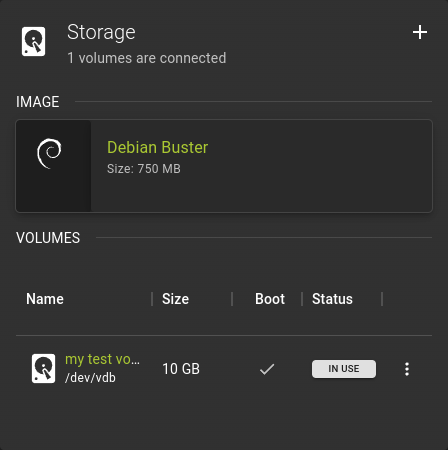Image resolution: width=448 pixels, height=450 pixels.
Task: Sort by the Name column header
Action: 45,299
